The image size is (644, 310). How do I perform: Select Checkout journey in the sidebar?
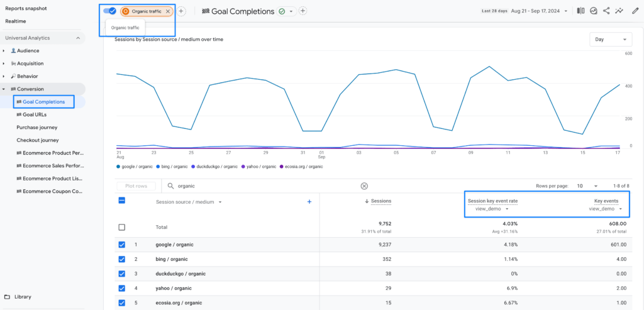click(x=37, y=140)
